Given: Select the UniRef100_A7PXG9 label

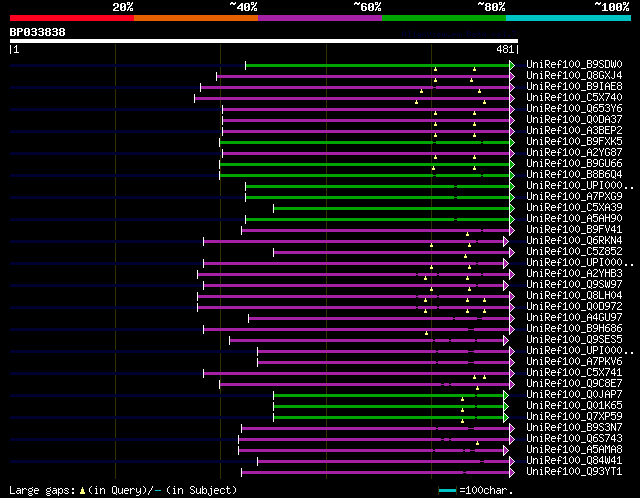Looking at the screenshot, I should pos(574,197).
